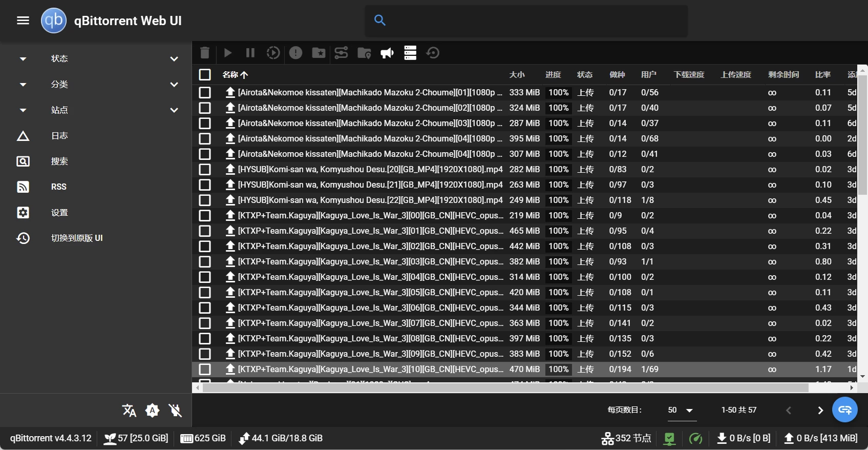The width and height of the screenshot is (868, 450).
Task: Check Komi-san episode [22] row checkbox
Action: point(205,200)
